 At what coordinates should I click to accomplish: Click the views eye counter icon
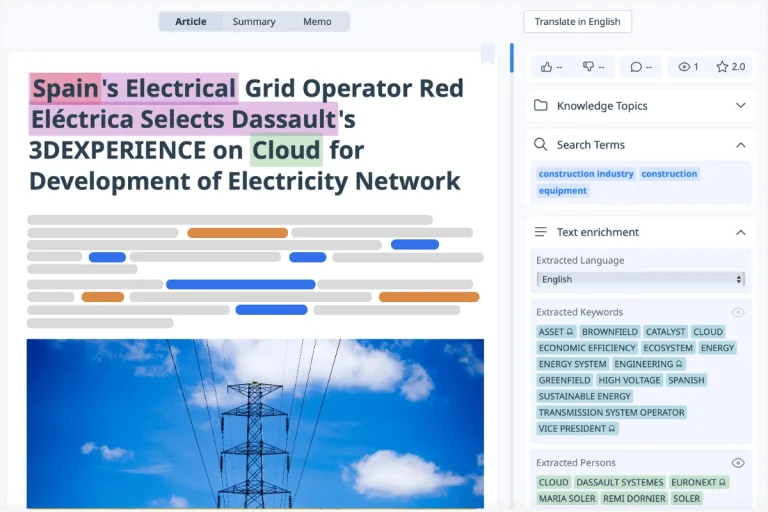click(684, 67)
